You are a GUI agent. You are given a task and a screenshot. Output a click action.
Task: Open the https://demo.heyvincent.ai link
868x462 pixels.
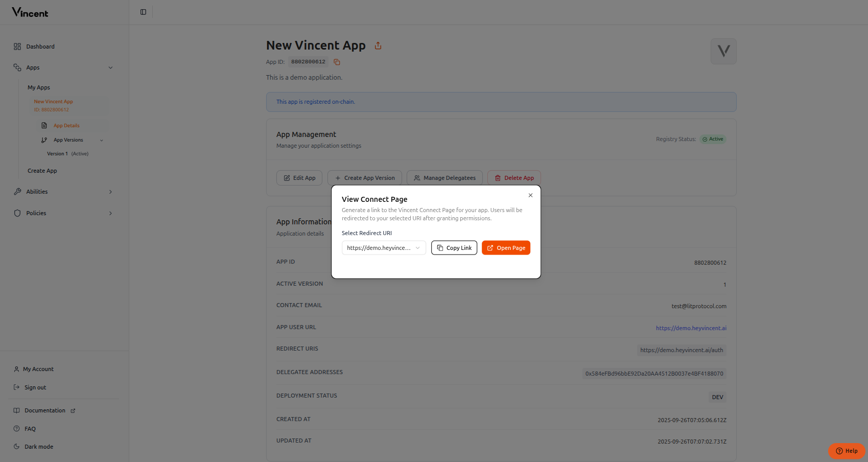pos(691,328)
